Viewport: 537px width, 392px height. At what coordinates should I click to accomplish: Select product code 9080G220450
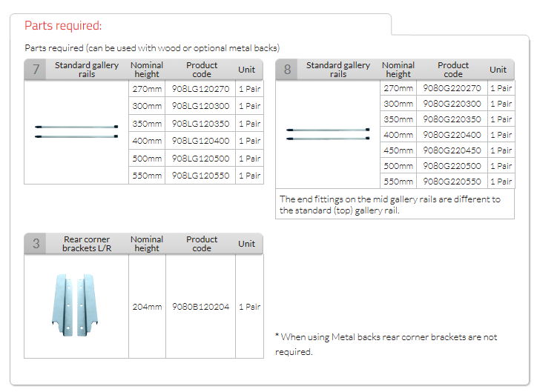[452, 150]
